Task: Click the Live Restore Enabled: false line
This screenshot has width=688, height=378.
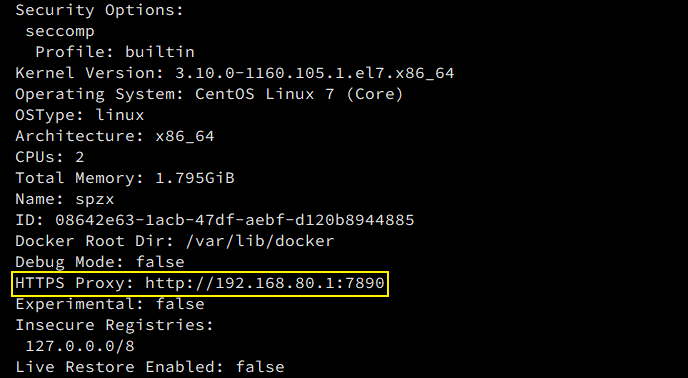Action: tap(150, 367)
